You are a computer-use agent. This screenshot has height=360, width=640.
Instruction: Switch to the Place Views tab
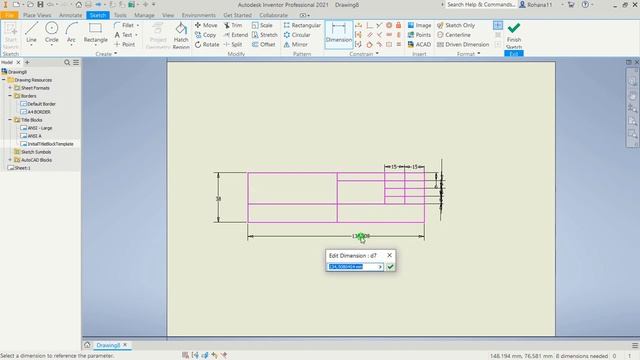coord(37,15)
